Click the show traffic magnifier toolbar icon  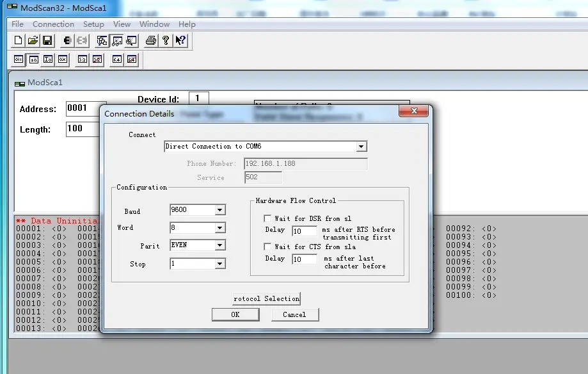click(x=132, y=40)
